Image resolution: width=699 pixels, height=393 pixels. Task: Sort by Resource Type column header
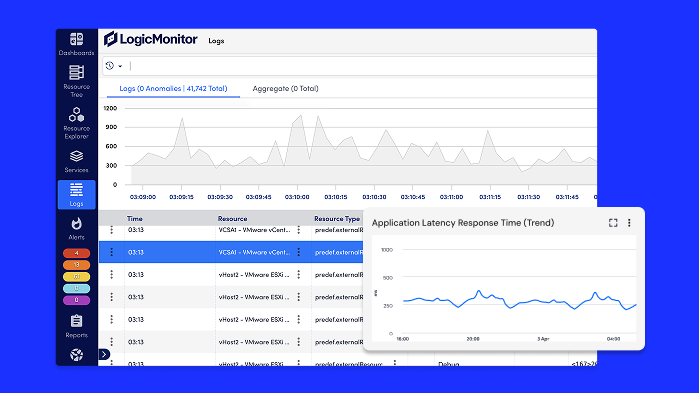pos(337,219)
